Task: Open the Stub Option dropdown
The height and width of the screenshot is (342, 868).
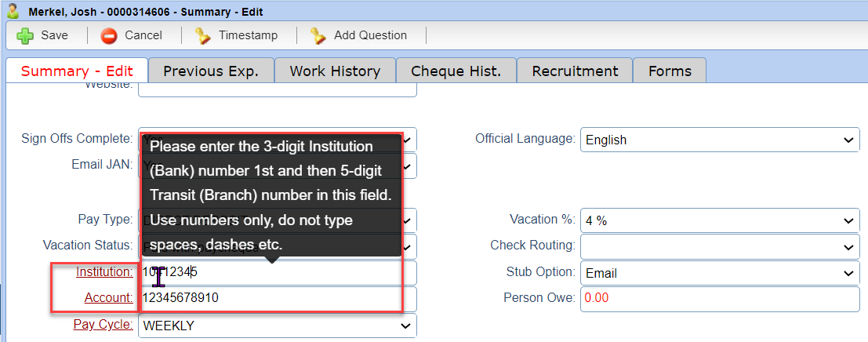Action: pos(720,273)
